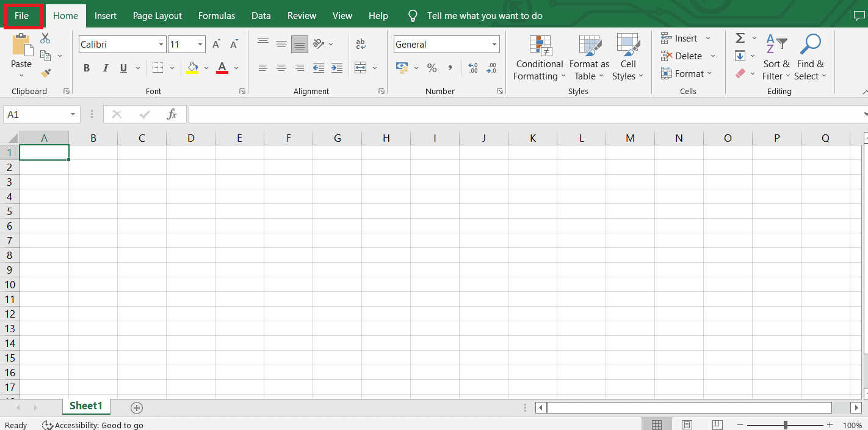Select the Merge & Center option
The height and width of the screenshot is (430, 868).
pos(361,68)
